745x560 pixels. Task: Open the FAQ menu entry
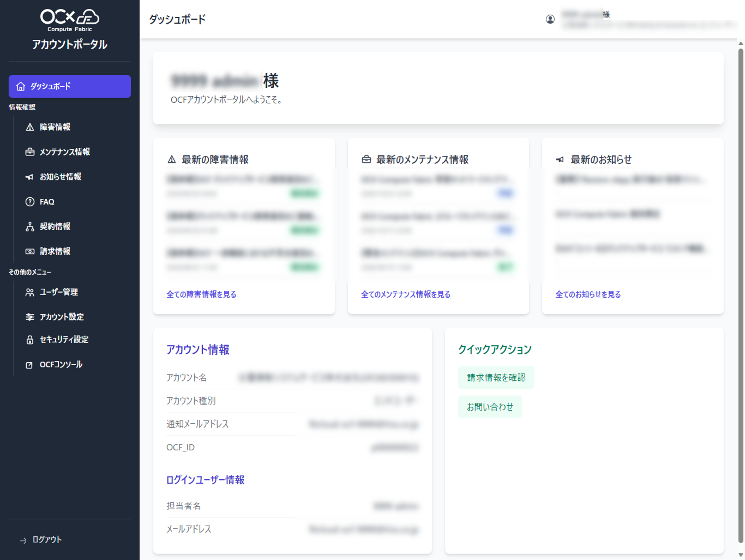47,202
